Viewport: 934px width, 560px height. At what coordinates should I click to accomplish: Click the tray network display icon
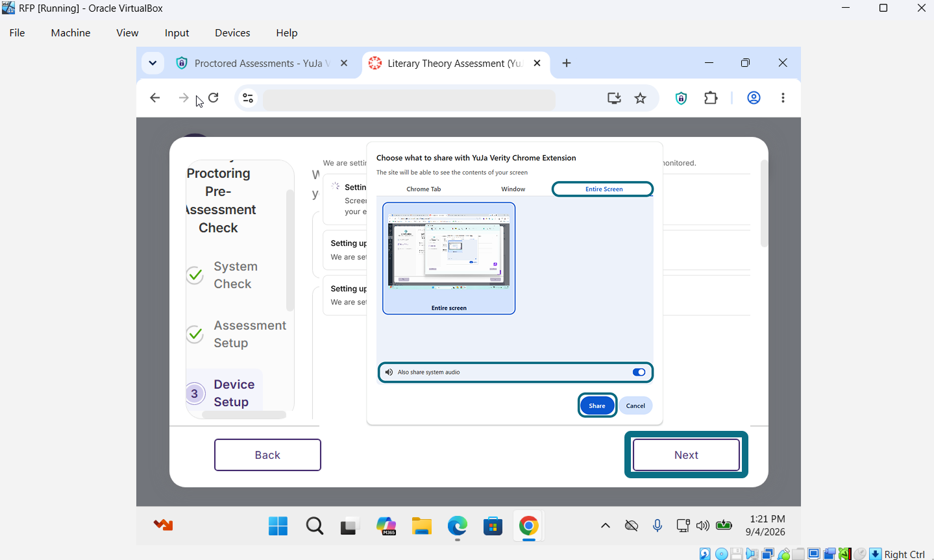click(682, 526)
